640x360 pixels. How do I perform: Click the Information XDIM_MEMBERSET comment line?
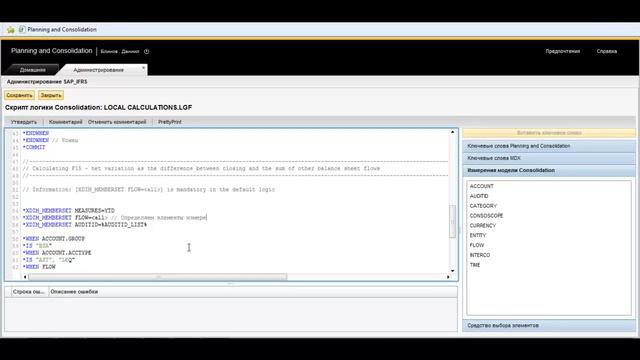(x=149, y=189)
